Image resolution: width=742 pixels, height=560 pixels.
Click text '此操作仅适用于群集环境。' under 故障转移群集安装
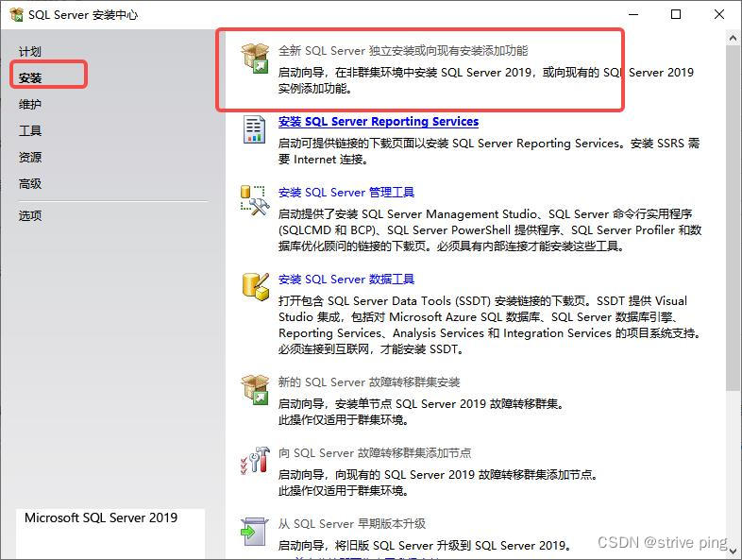pos(344,420)
